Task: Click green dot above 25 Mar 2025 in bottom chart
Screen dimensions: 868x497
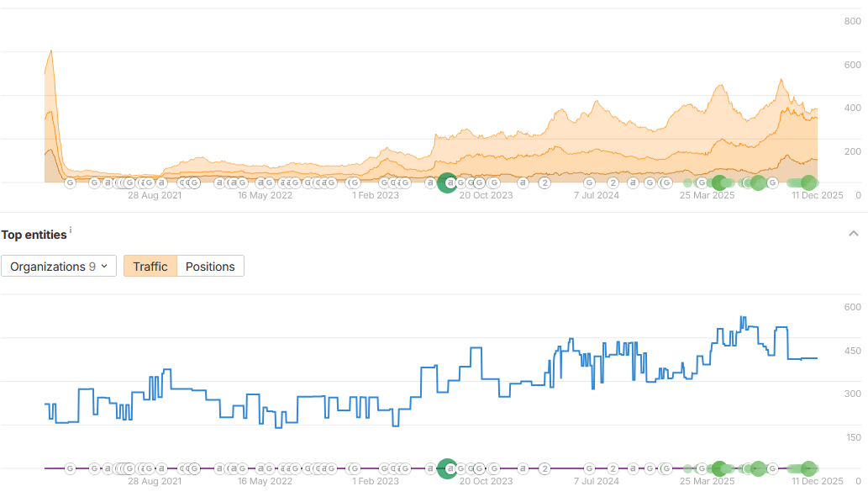Action: click(x=718, y=468)
